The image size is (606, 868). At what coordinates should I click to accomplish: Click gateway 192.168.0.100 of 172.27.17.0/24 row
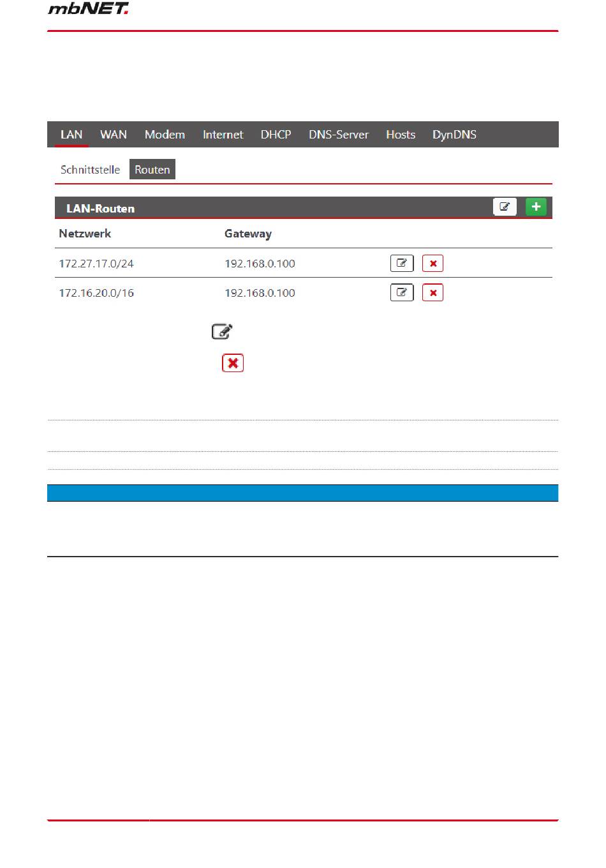coord(260,264)
